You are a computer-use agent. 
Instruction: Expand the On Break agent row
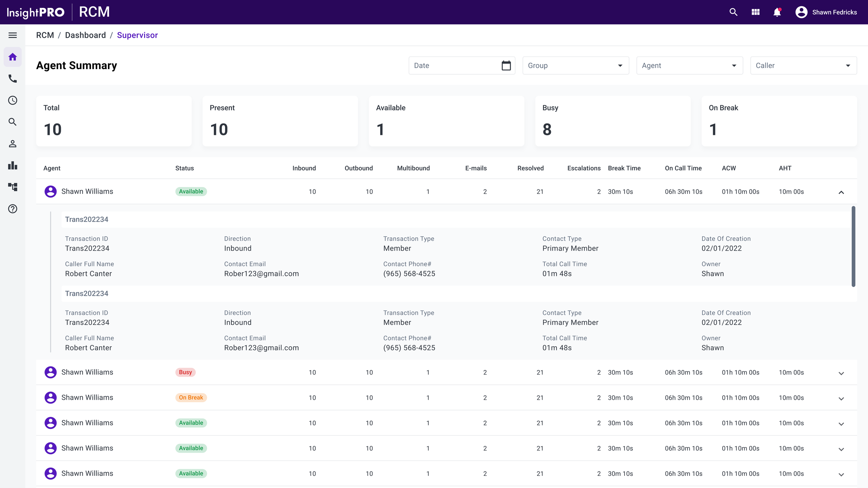click(841, 399)
